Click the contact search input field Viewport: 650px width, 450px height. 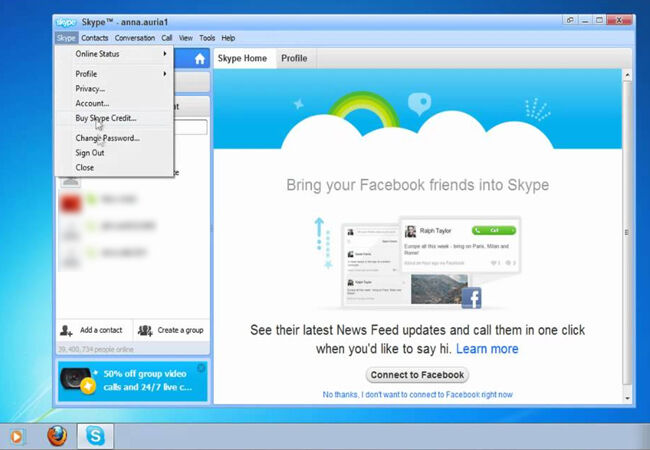(x=191, y=127)
